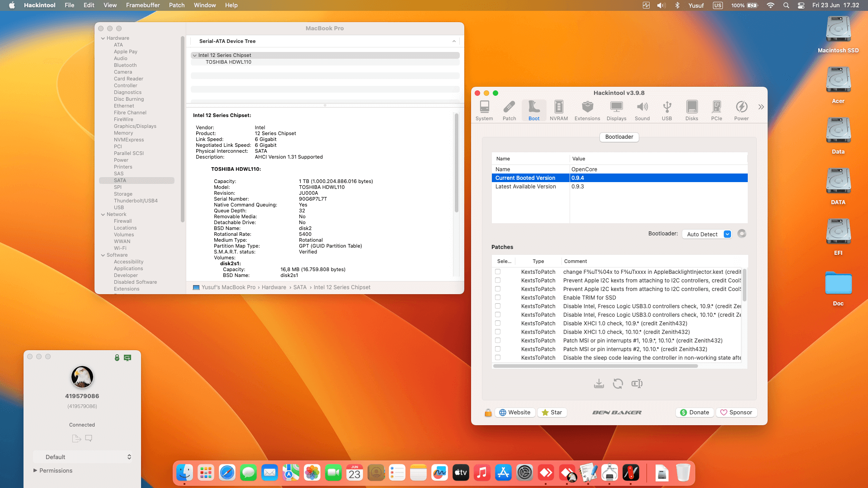Open the Bootloader Auto Detect dropdown
Viewport: 868px width, 488px height.
pyautogui.click(x=707, y=234)
